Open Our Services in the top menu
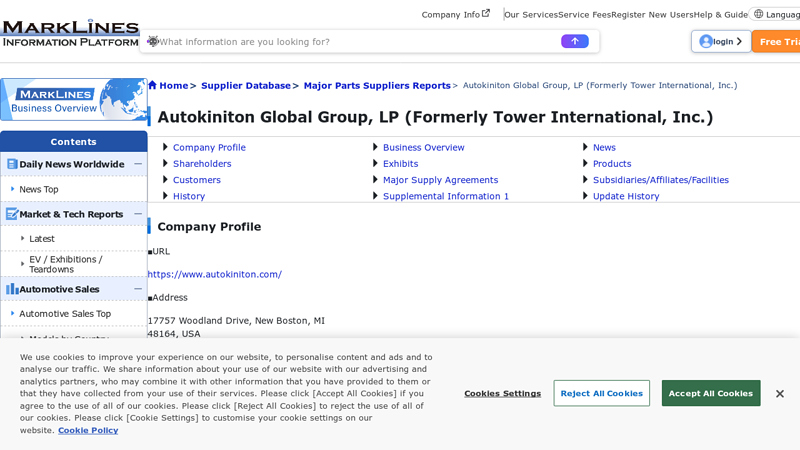Viewport: 800px width, 450px height. 531,15
